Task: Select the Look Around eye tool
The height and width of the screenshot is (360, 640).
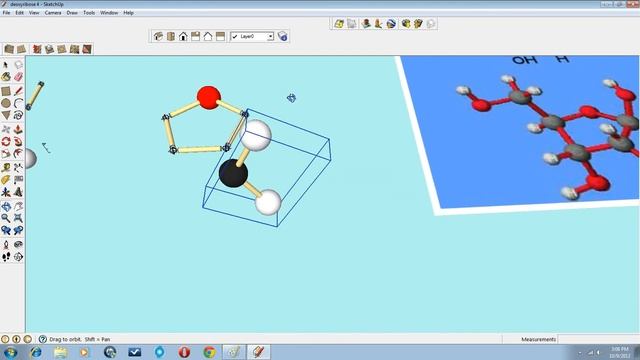Action: click(x=18, y=244)
